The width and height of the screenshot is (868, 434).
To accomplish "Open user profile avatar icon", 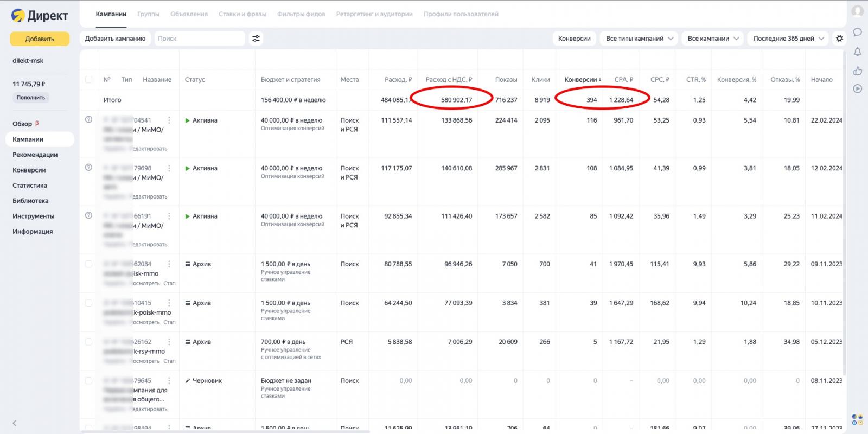I will point(857,11).
